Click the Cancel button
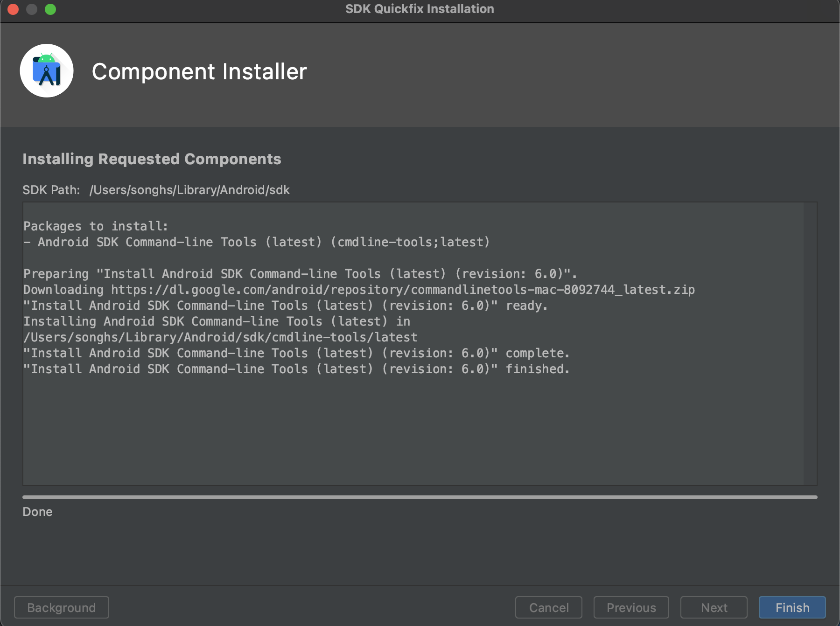 [548, 607]
